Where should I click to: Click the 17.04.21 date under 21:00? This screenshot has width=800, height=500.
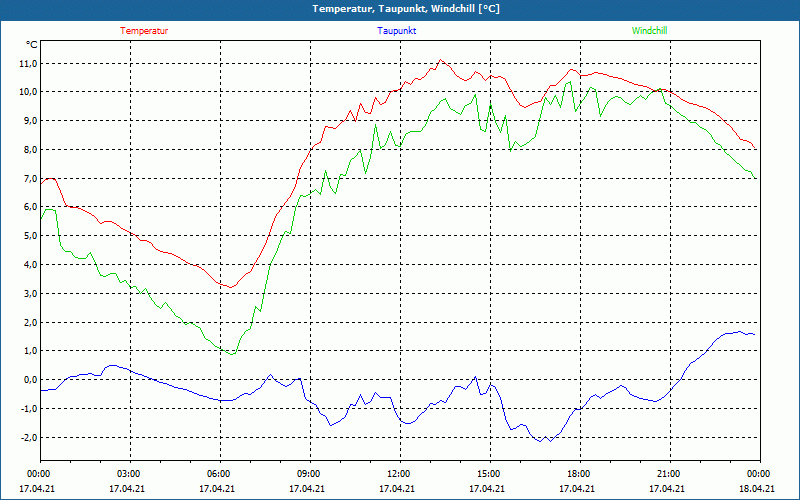[667, 489]
